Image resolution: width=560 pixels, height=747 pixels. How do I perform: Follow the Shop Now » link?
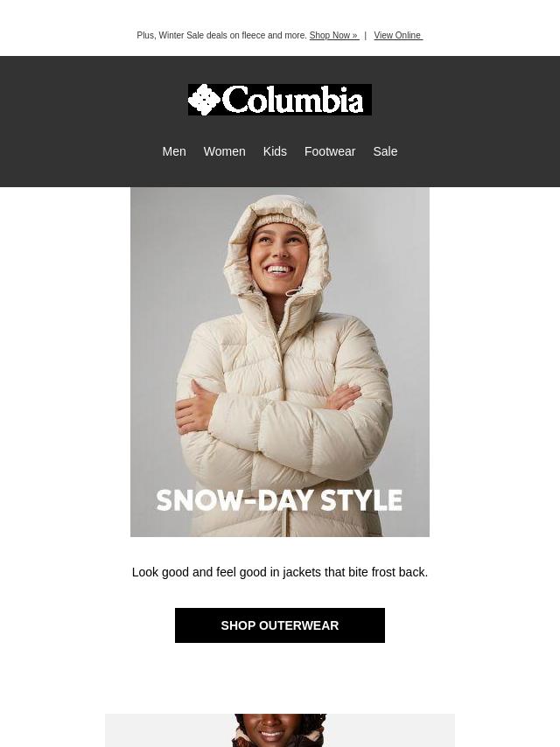tap(334, 35)
